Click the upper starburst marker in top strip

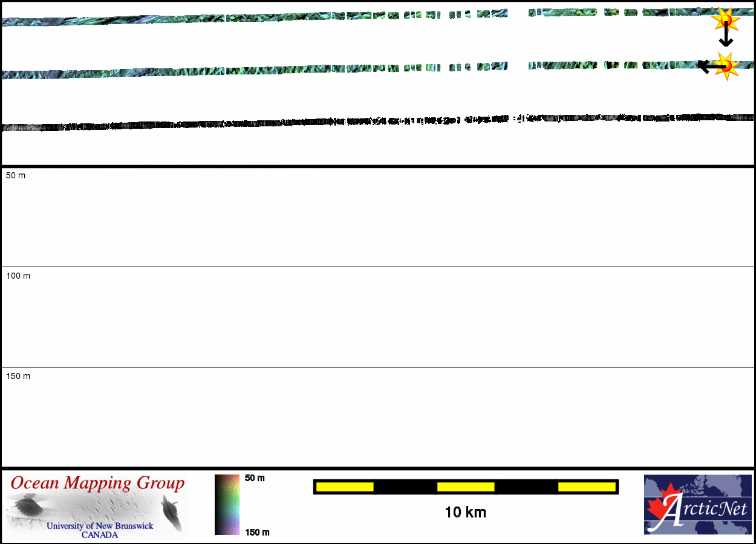[726, 21]
